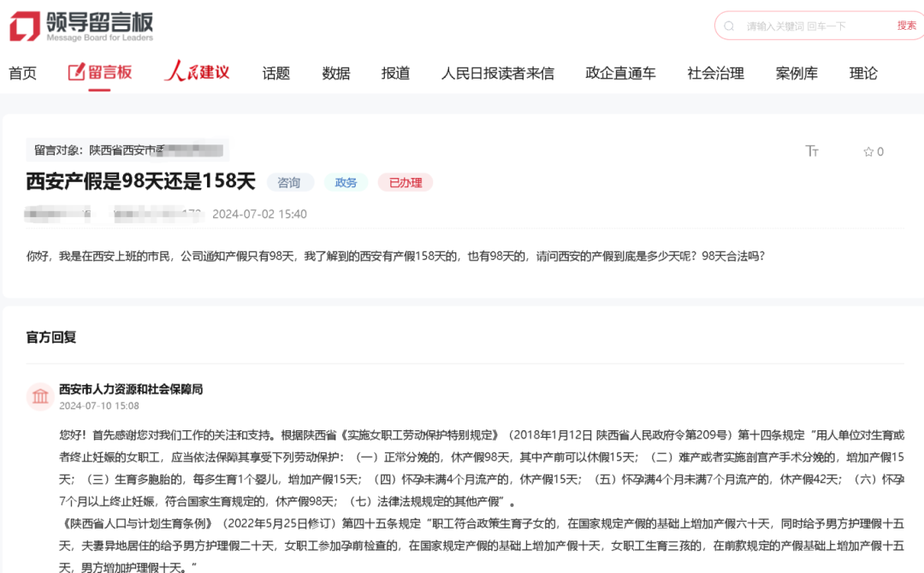The height and width of the screenshot is (573, 924).
Task: Open the 话题 navigation tab
Action: click(276, 74)
